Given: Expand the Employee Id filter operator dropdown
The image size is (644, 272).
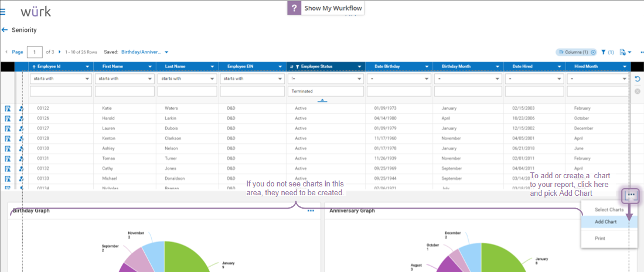Looking at the screenshot, I should coord(61,79).
